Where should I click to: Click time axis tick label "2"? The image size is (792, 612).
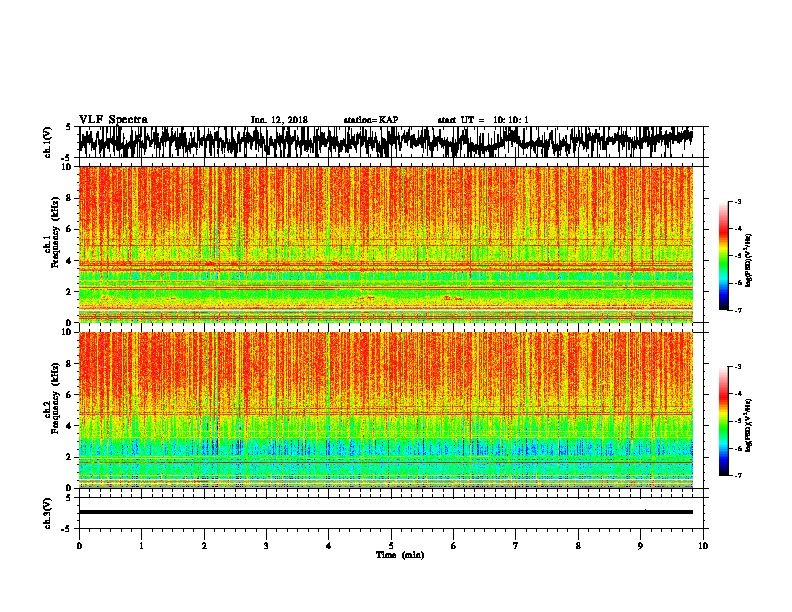(x=204, y=546)
